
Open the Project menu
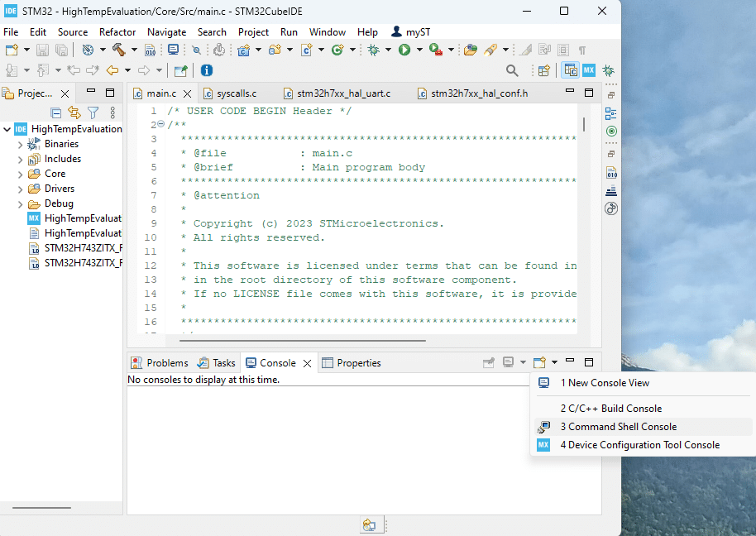(x=253, y=31)
